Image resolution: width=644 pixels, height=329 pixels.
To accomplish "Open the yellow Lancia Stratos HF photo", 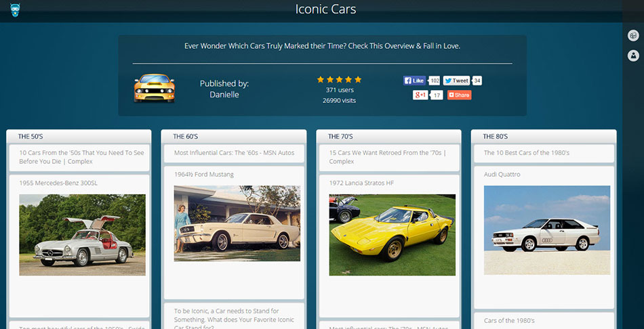I will (x=393, y=235).
